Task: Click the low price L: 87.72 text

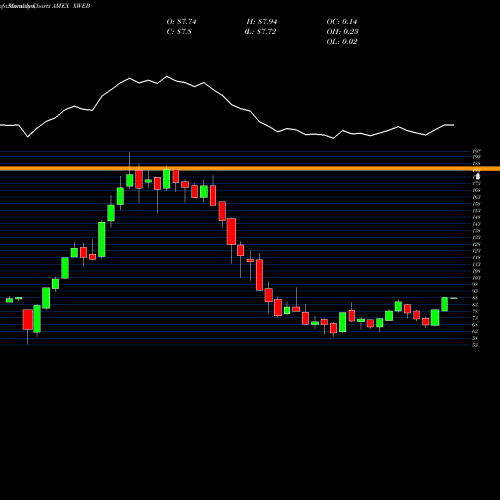Action: [260, 32]
